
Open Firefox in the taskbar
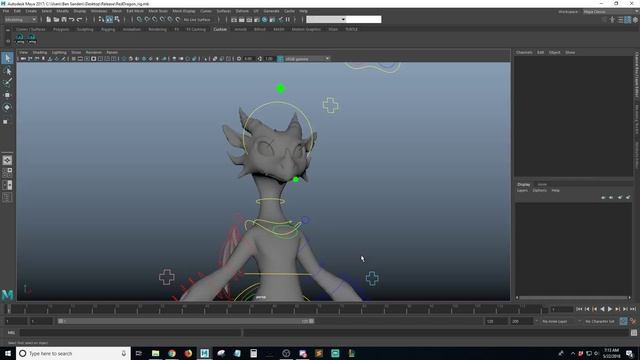[x=188, y=353]
